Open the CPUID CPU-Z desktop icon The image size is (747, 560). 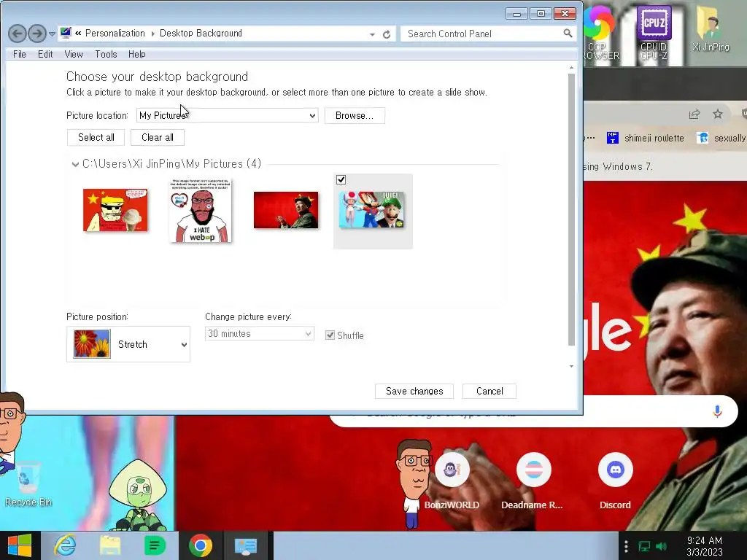(x=654, y=34)
